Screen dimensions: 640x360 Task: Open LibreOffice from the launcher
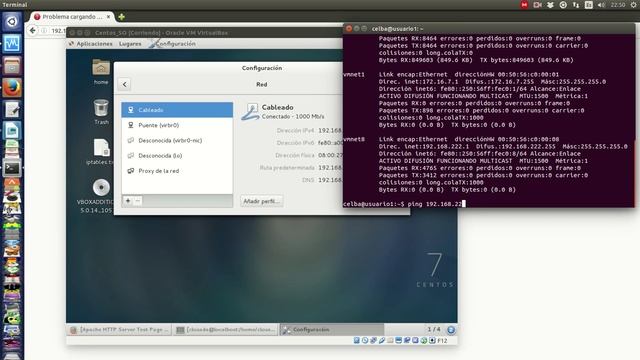pos(11,131)
